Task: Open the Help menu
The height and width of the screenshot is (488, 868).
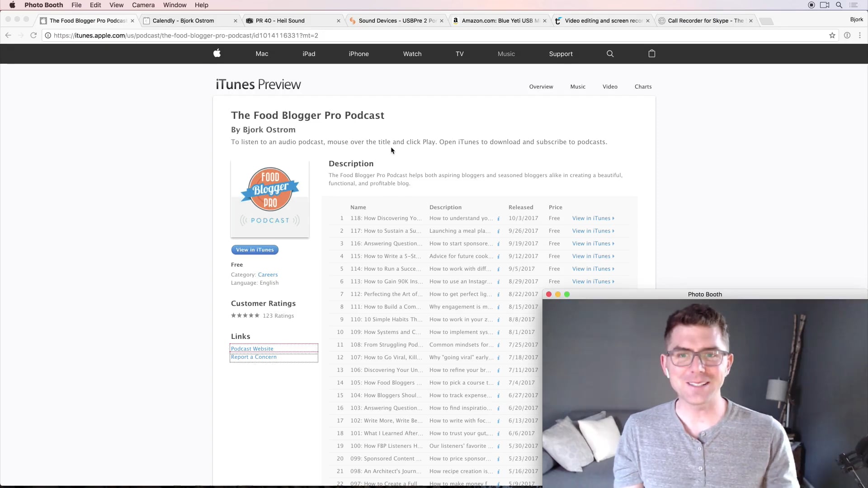Action: (201, 5)
